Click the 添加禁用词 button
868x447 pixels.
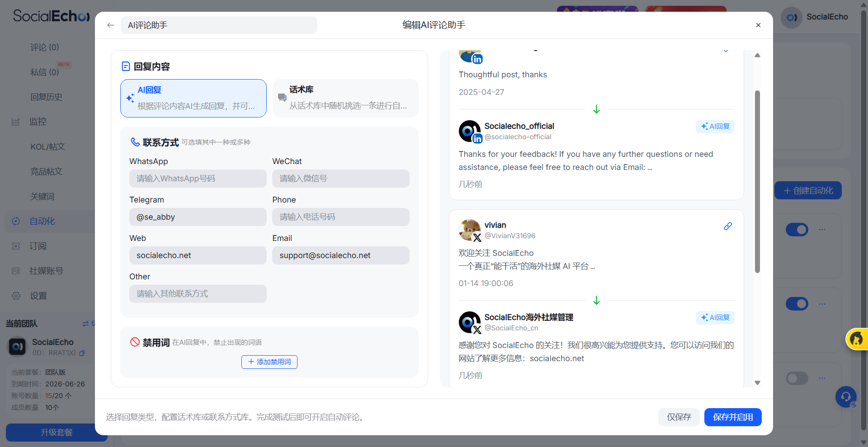(x=269, y=362)
